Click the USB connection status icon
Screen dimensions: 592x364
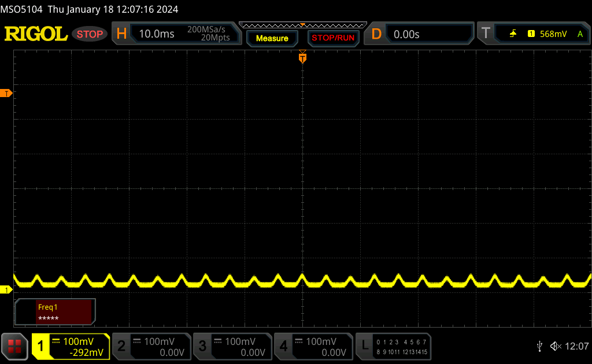[x=539, y=346]
